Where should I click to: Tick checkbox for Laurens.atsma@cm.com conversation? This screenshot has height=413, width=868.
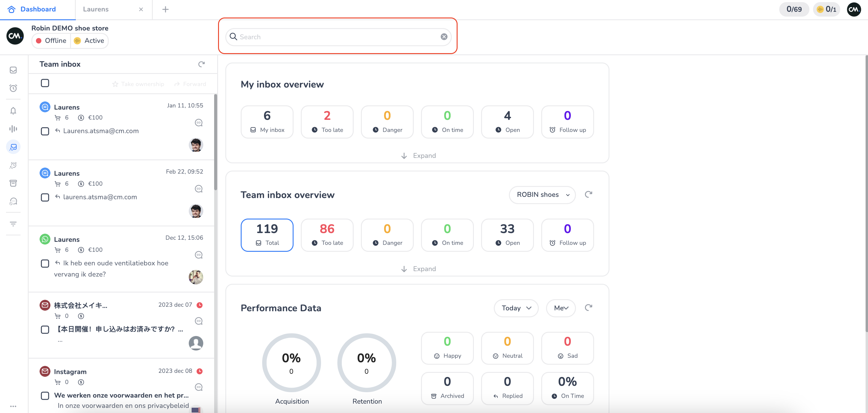click(x=45, y=131)
